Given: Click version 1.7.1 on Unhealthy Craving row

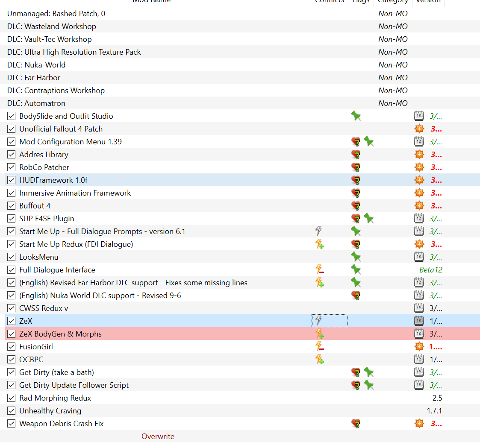Looking at the screenshot, I should [x=434, y=411].
